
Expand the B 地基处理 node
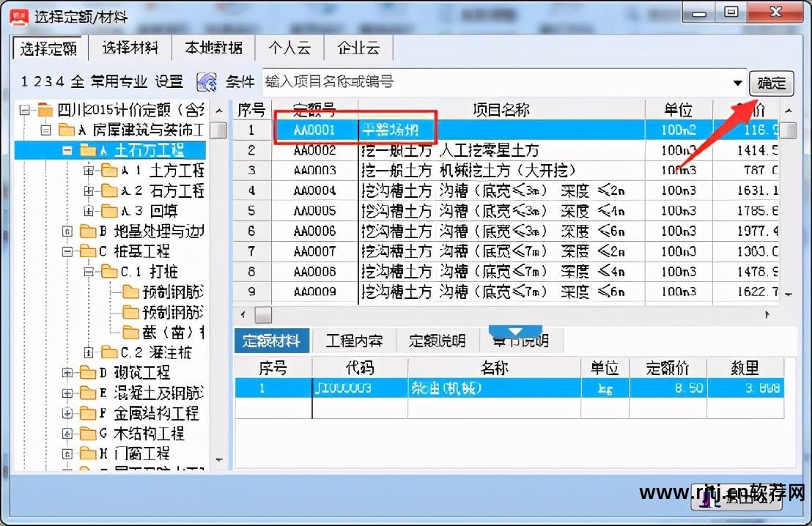(67, 231)
